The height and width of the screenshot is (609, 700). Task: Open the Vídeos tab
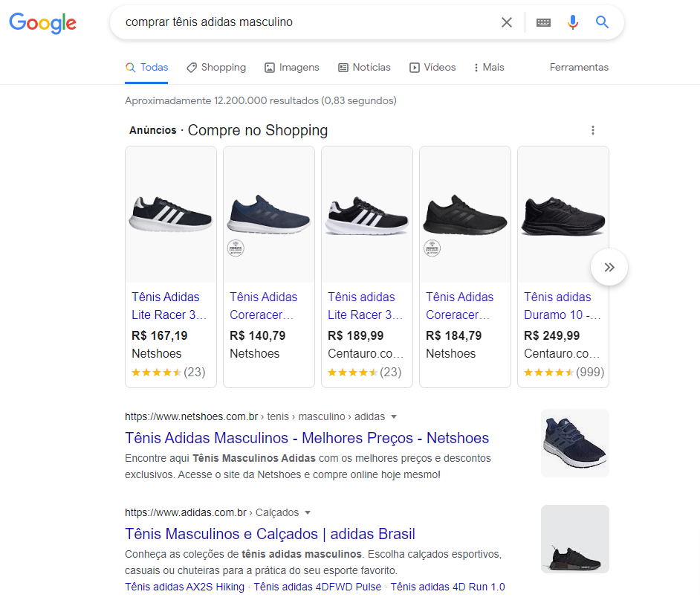[x=432, y=68]
